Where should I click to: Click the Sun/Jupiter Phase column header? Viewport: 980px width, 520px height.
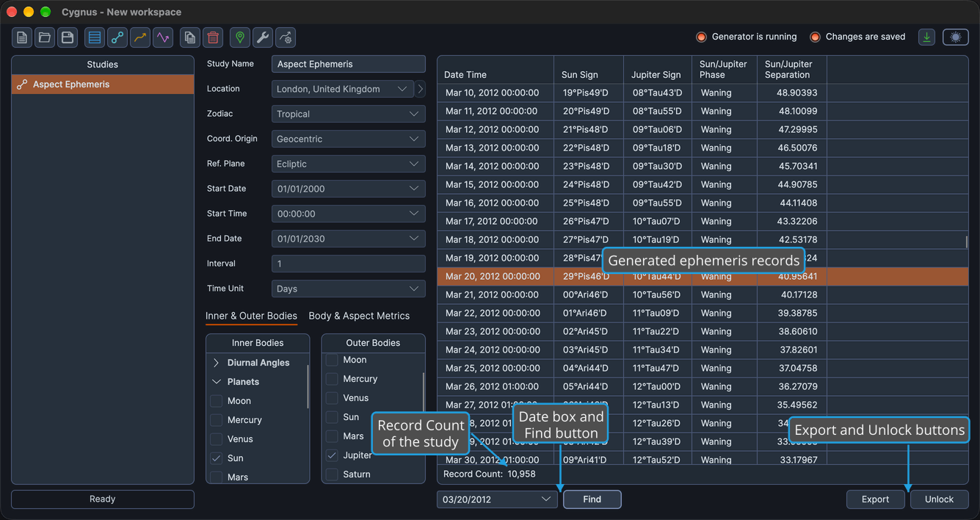pyautogui.click(x=725, y=70)
